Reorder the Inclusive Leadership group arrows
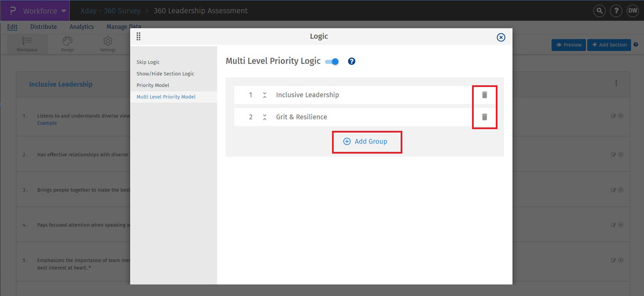Screen dimensions: 644x296 click(x=264, y=95)
